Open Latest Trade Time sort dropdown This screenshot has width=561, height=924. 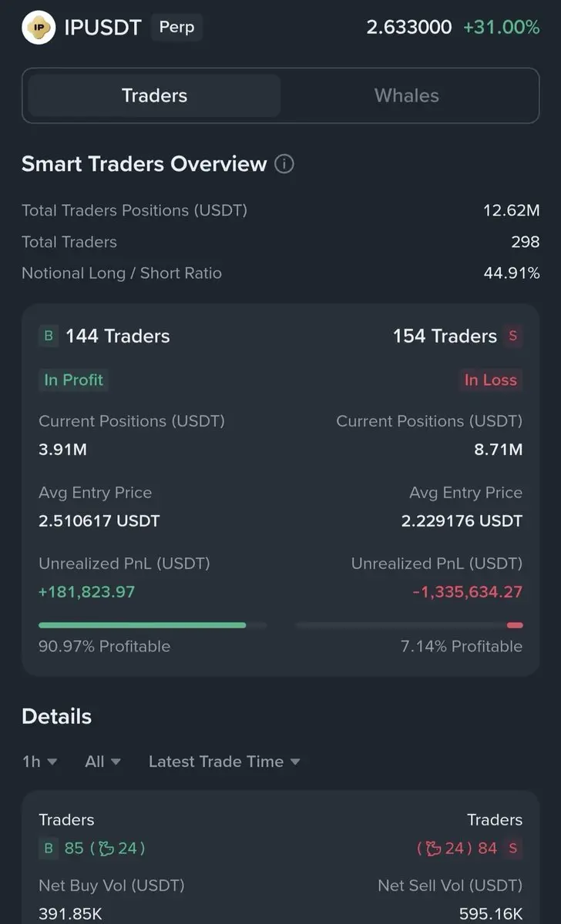pyautogui.click(x=223, y=762)
